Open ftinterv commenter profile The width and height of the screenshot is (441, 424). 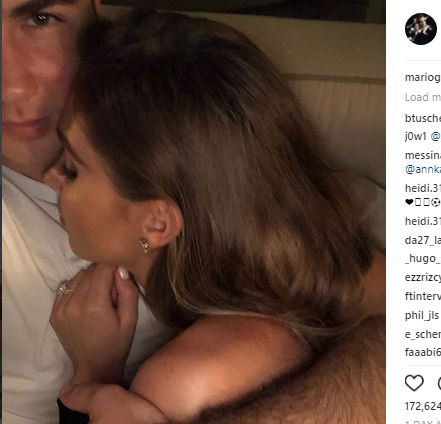click(423, 296)
